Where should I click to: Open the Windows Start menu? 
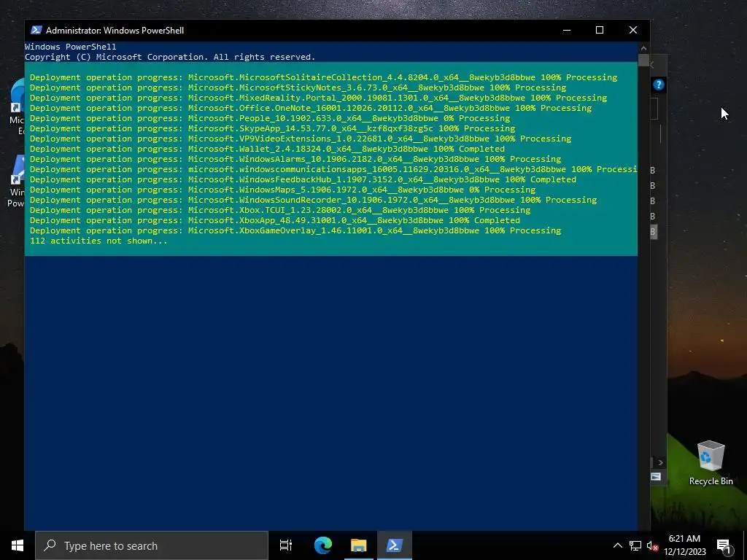pyautogui.click(x=18, y=545)
